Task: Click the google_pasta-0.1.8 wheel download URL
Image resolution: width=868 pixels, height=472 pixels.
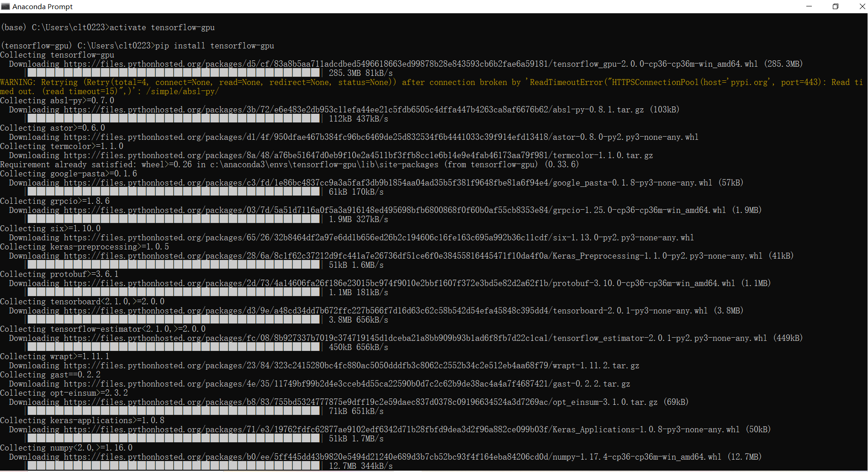Action: (388, 183)
